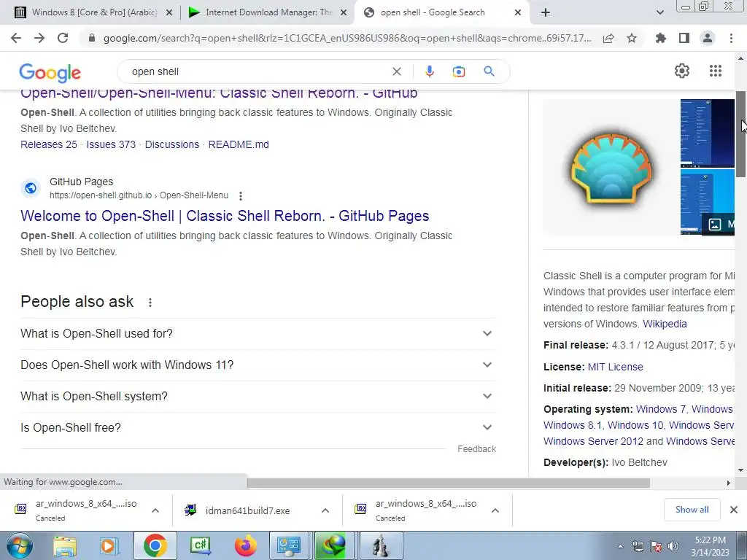The height and width of the screenshot is (560, 747).
Task: Click the taskbar clock showing 5:22 PM
Action: click(711, 546)
